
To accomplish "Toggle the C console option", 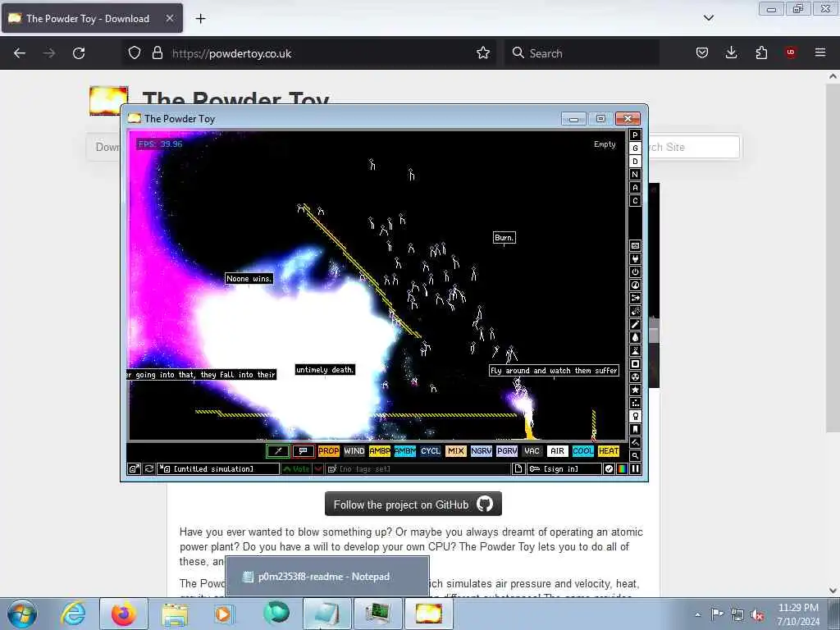I will tap(635, 201).
